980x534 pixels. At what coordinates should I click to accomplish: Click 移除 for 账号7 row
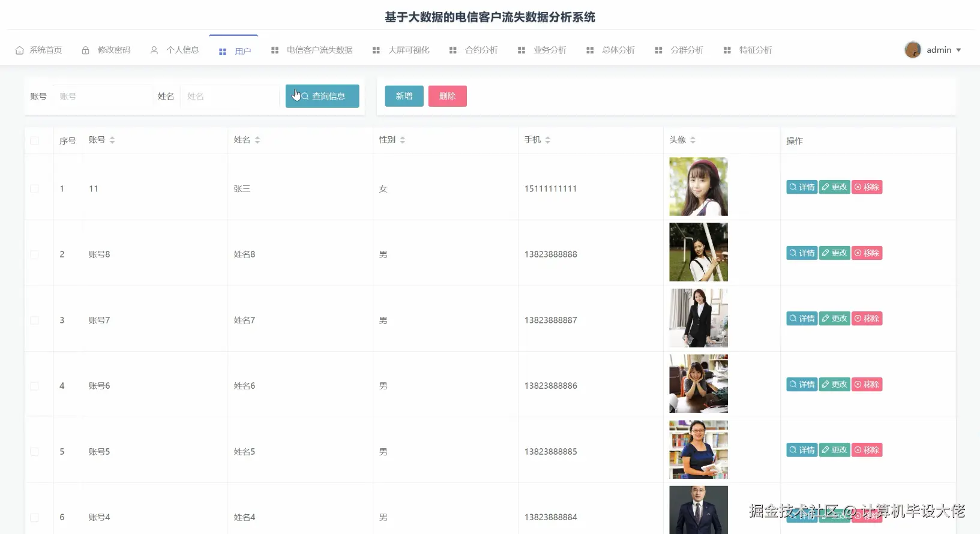tap(867, 319)
